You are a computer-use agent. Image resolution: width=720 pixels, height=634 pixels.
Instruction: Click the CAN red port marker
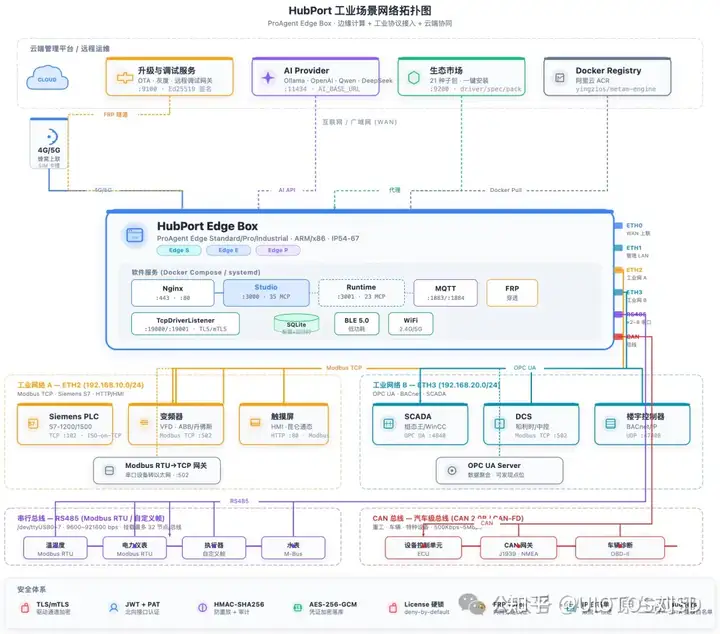coord(619,337)
